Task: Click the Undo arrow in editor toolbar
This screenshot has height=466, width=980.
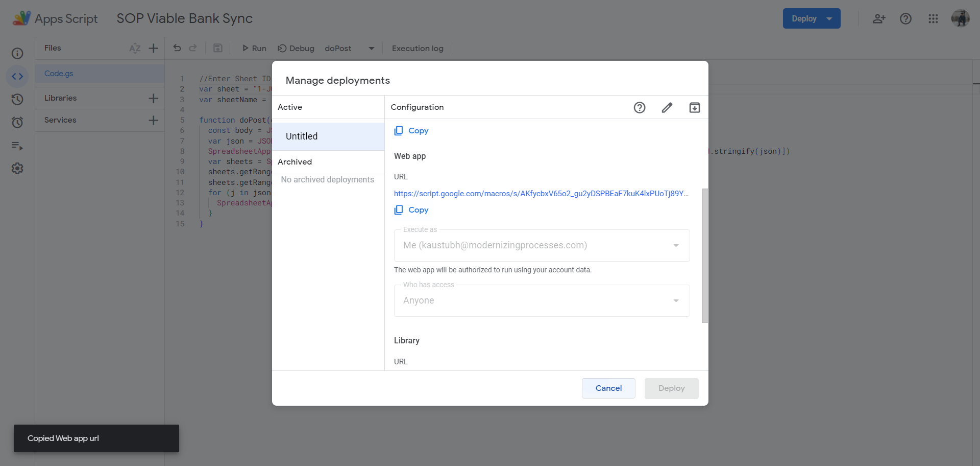Action: coord(177,48)
